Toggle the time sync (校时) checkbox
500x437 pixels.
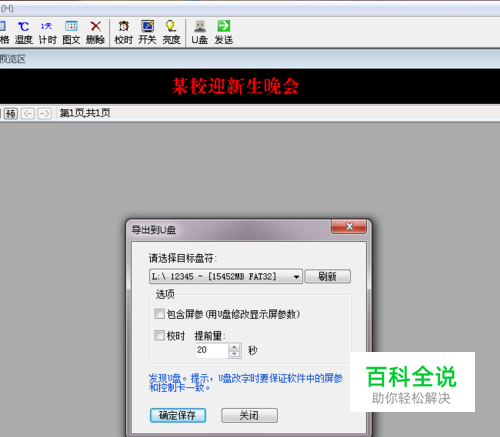(x=159, y=335)
